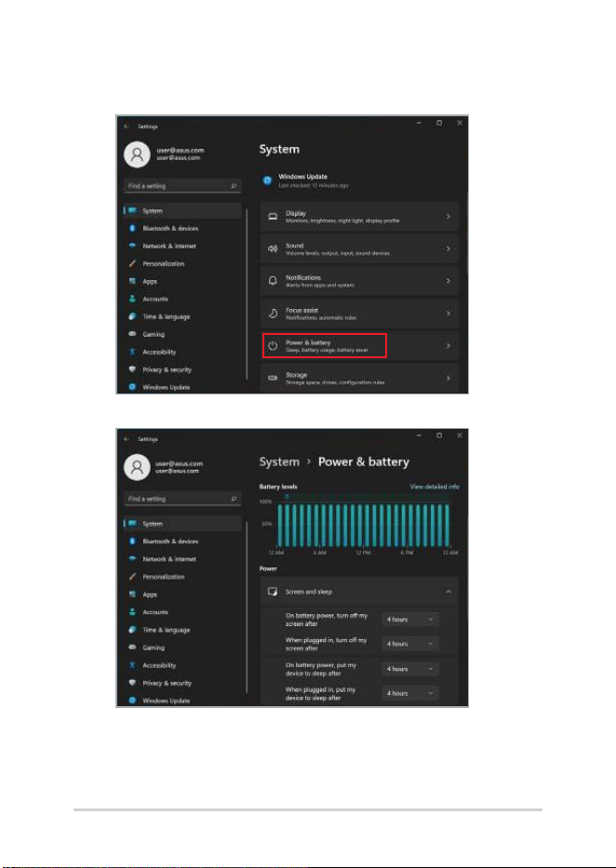The width and height of the screenshot is (616, 868).
Task: Select Gaming in top window sidebar
Action: (x=182, y=334)
